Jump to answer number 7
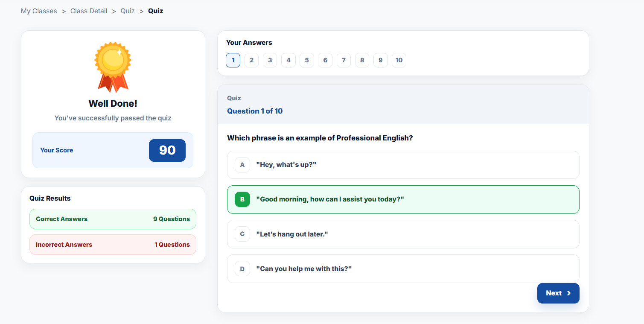 pyautogui.click(x=344, y=60)
